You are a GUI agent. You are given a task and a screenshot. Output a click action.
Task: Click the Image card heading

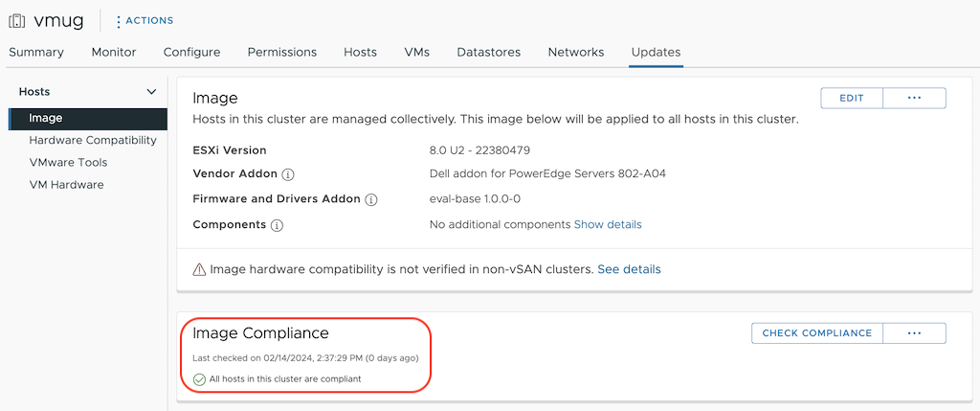[x=215, y=99]
